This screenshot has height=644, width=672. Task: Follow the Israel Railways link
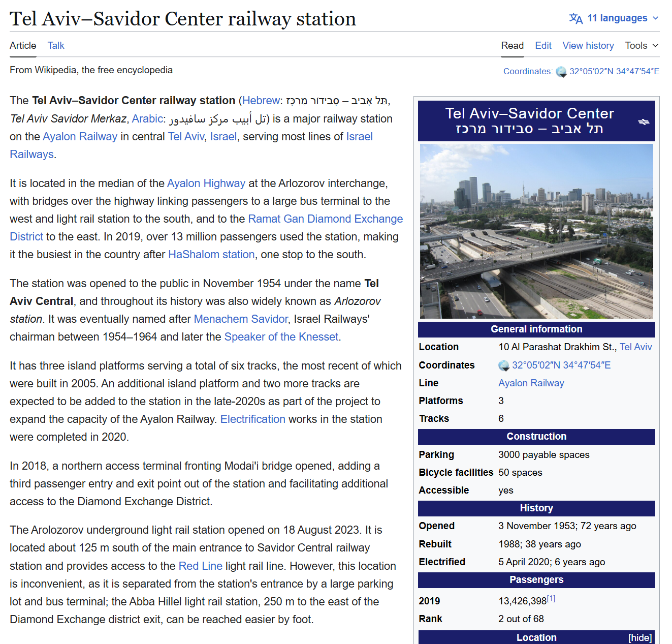[x=360, y=137]
